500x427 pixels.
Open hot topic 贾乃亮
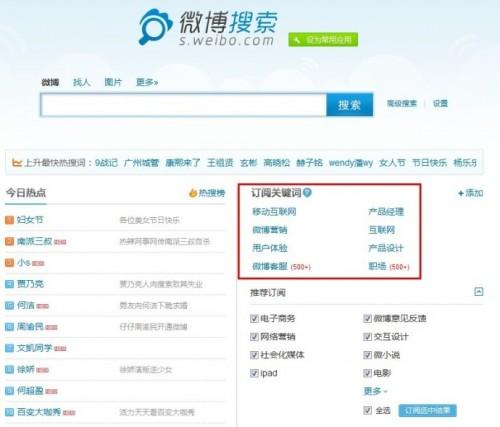[x=30, y=284]
